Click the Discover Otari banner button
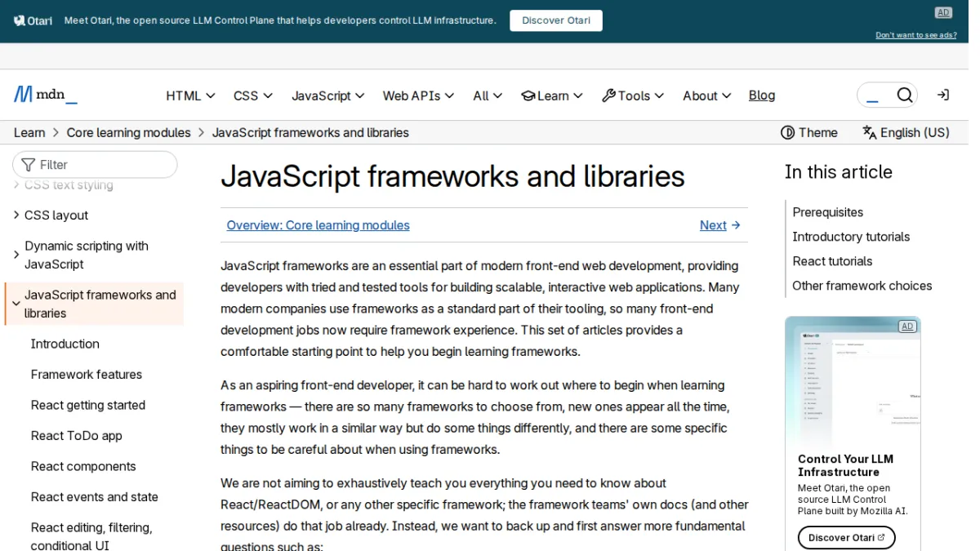This screenshot has height=551, width=980. tap(556, 20)
